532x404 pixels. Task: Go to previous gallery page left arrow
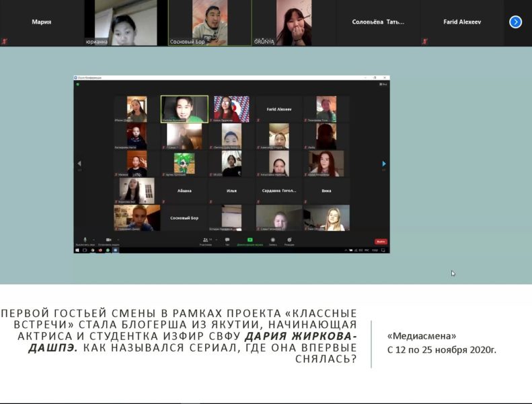tap(79, 164)
